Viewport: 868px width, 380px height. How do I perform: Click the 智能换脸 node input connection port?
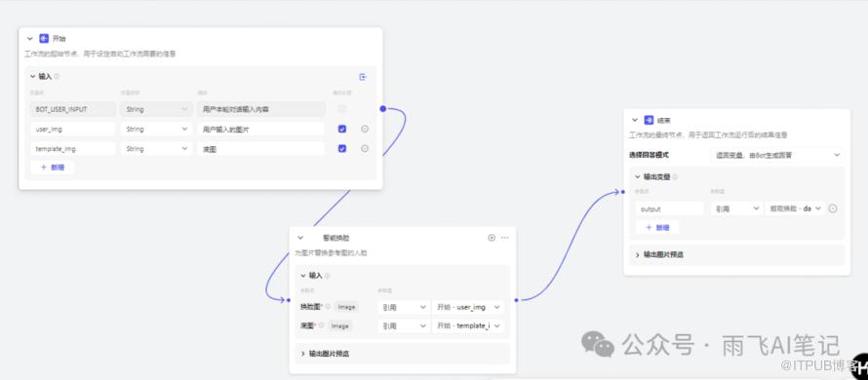[x=289, y=300]
